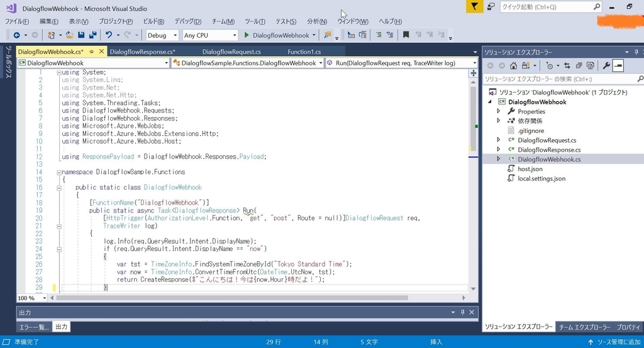Screen dimensions: 644x348
Task: Toggle auto-hide pin on Output panel
Action: [x=462, y=312]
